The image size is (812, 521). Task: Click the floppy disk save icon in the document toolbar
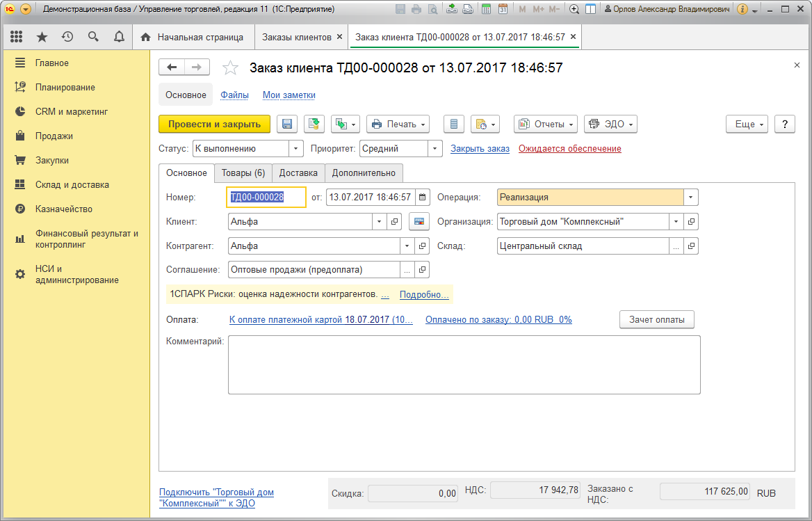287,125
